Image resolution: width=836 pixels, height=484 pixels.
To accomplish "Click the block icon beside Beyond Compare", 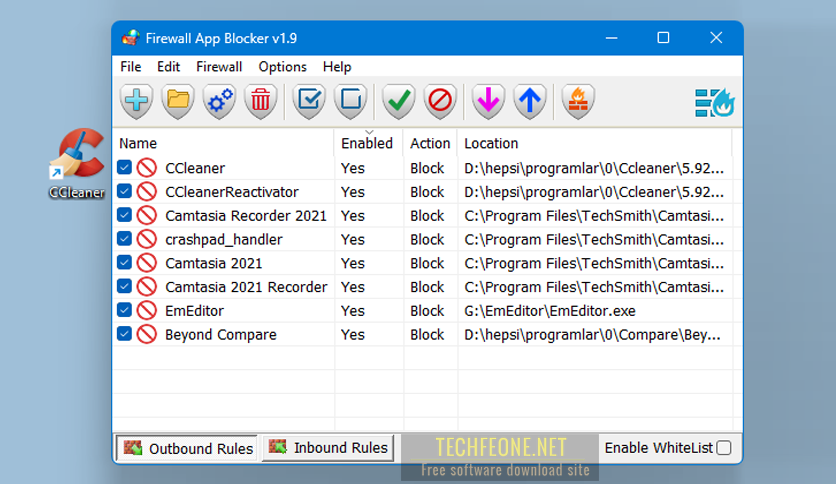I will tap(147, 334).
